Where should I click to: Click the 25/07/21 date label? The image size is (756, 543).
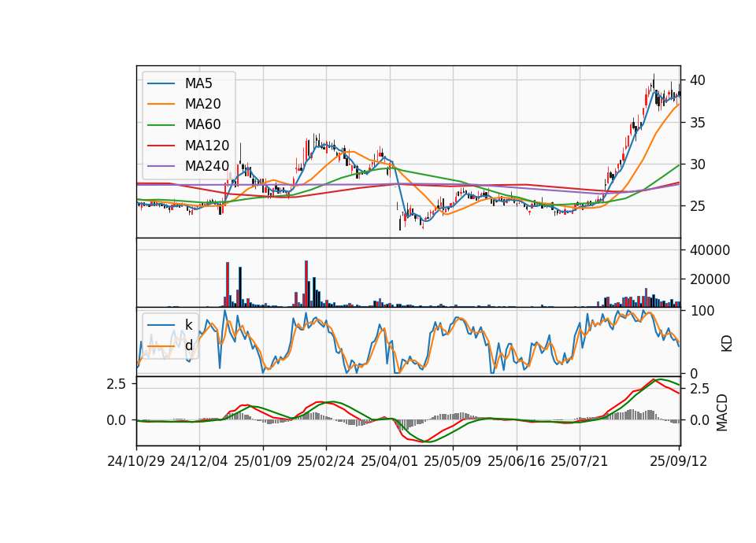(x=580, y=462)
